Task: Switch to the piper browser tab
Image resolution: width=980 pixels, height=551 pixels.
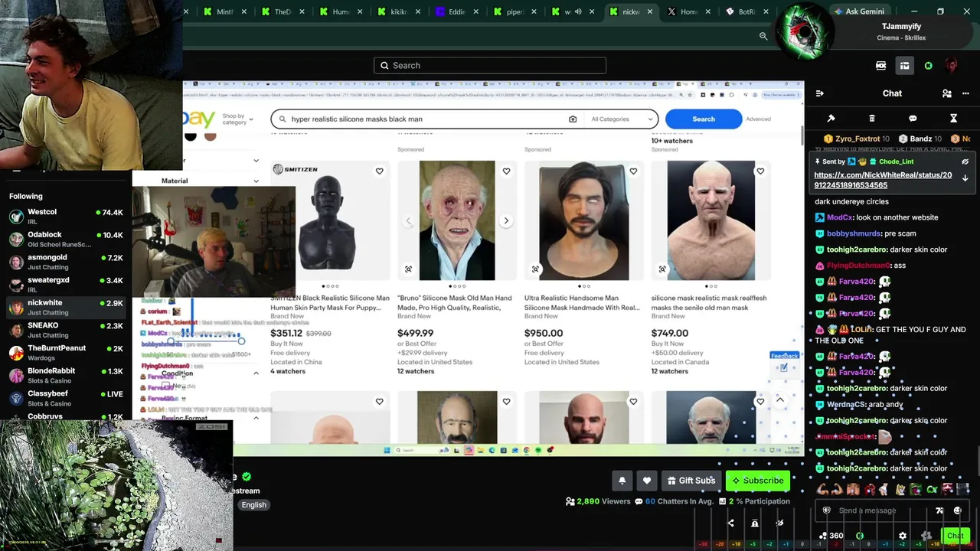Action: (515, 11)
